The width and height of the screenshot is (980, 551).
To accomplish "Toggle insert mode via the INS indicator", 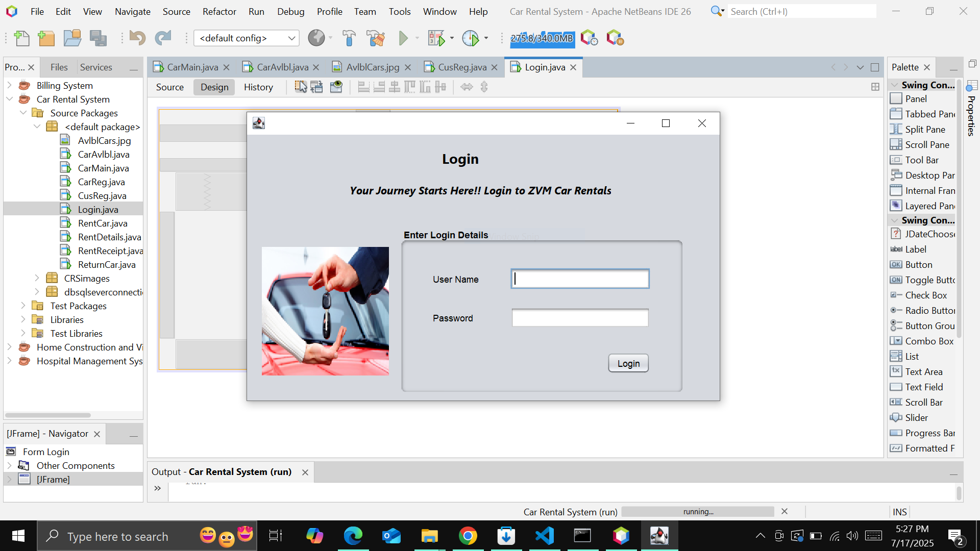I will pos(899,511).
